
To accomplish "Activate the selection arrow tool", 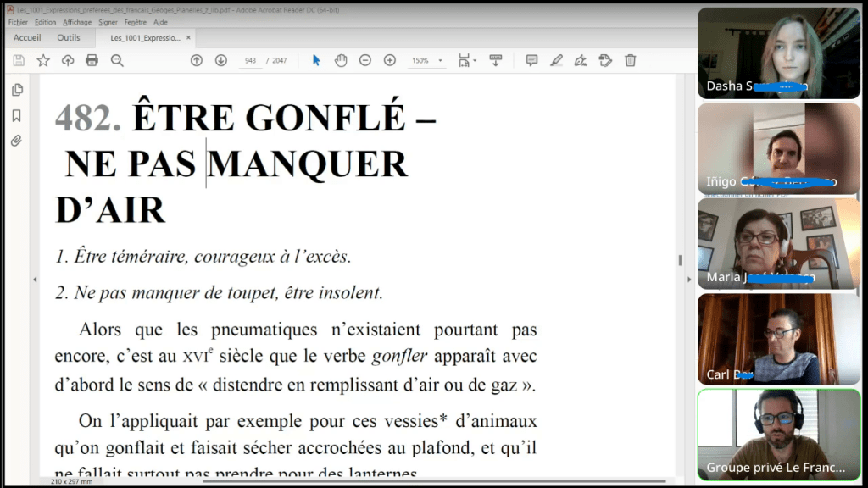I will 316,60.
